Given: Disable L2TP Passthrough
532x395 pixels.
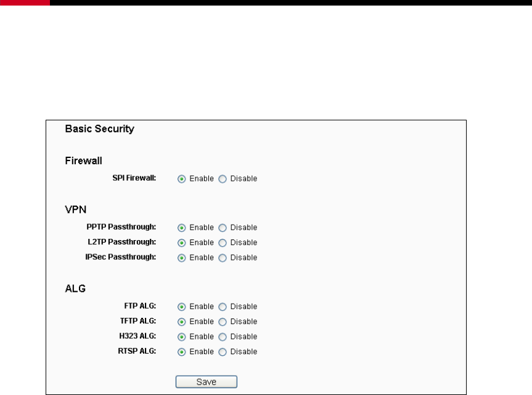Looking at the screenshot, I should pyautogui.click(x=223, y=243).
